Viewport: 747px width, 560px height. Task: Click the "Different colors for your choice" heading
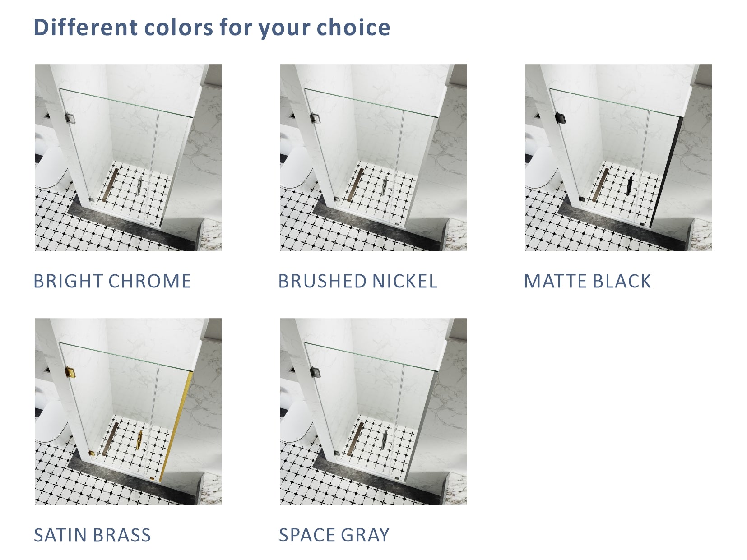pos(212,28)
